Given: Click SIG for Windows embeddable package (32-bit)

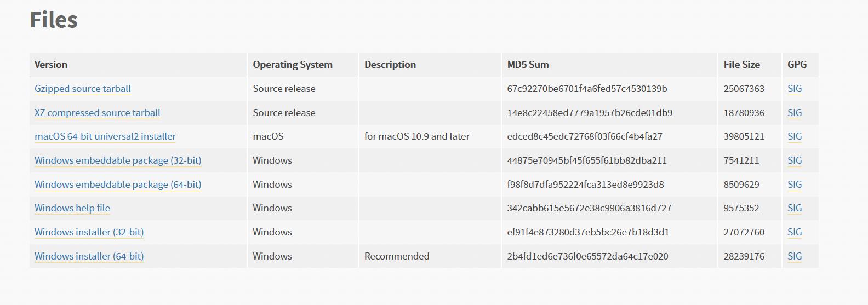Looking at the screenshot, I should 794,160.
